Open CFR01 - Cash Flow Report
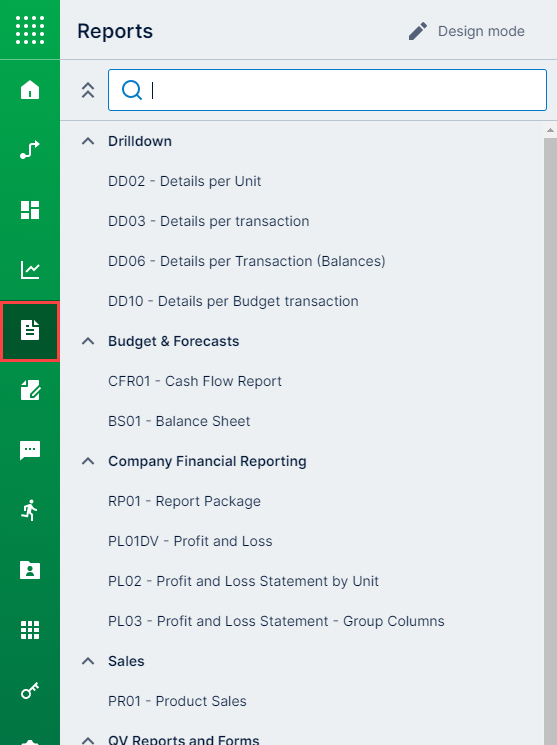Viewport: 557px width, 745px height. click(195, 381)
